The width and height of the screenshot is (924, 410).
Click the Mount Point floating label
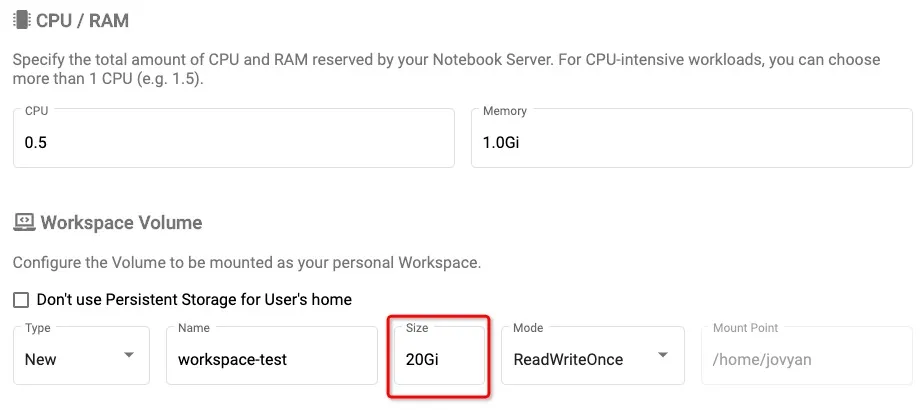coord(745,328)
